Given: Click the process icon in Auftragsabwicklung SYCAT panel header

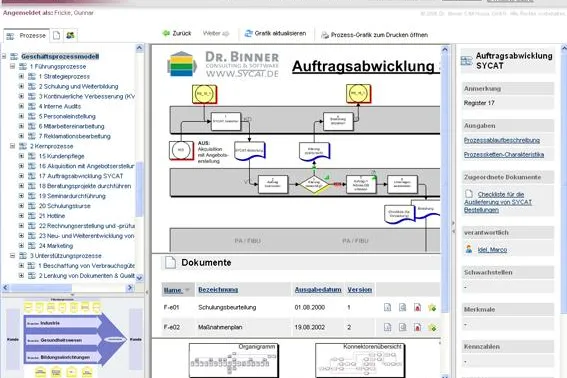Looking at the screenshot, I should coord(466,60).
